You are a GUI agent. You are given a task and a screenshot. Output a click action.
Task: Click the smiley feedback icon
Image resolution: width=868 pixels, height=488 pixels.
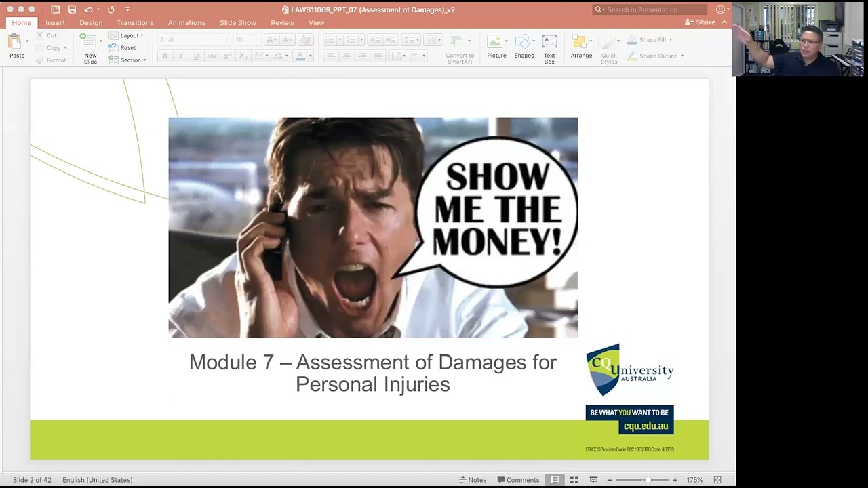(x=720, y=9)
